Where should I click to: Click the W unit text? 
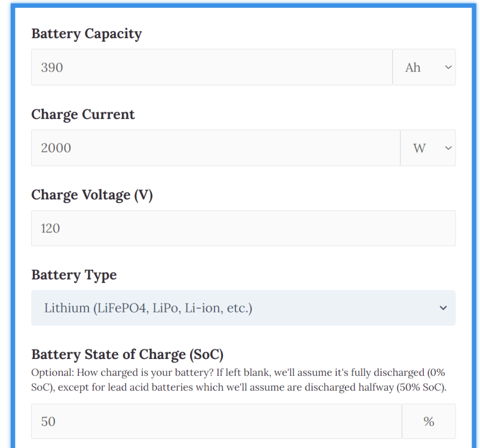pyautogui.click(x=420, y=148)
